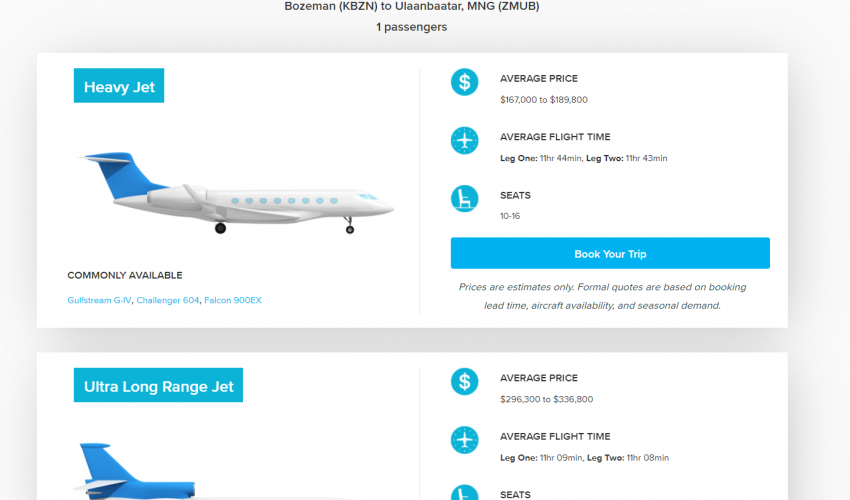Click the Heavy Jet seats icon

464,198
